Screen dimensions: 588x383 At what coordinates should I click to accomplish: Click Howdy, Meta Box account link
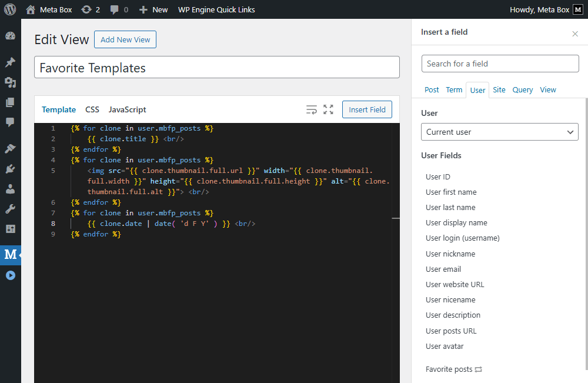[539, 9]
